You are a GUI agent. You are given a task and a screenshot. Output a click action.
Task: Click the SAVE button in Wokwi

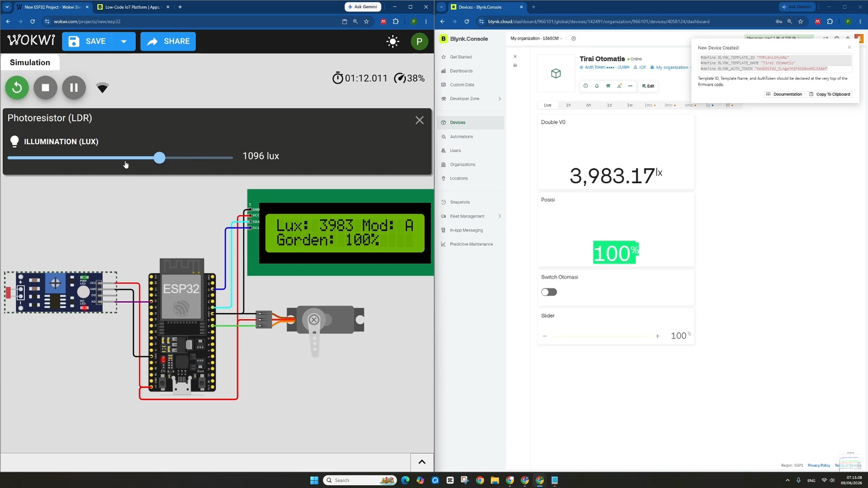pyautogui.click(x=87, y=41)
